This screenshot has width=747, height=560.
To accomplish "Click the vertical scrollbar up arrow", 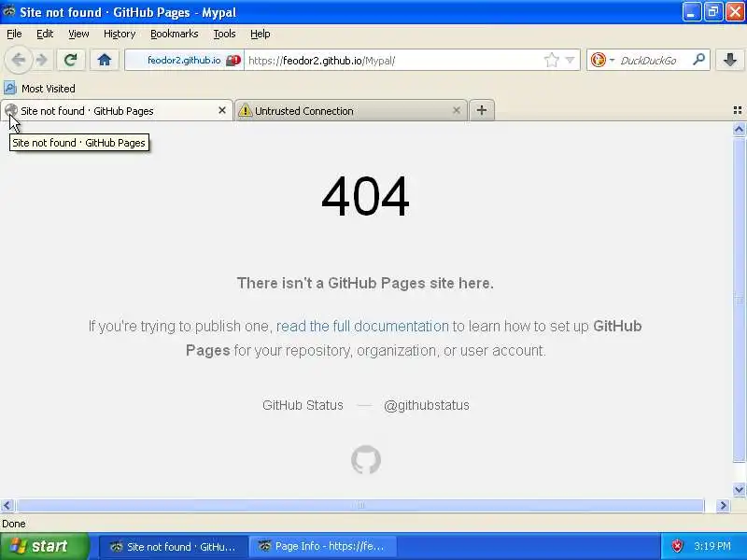I will tap(739, 129).
